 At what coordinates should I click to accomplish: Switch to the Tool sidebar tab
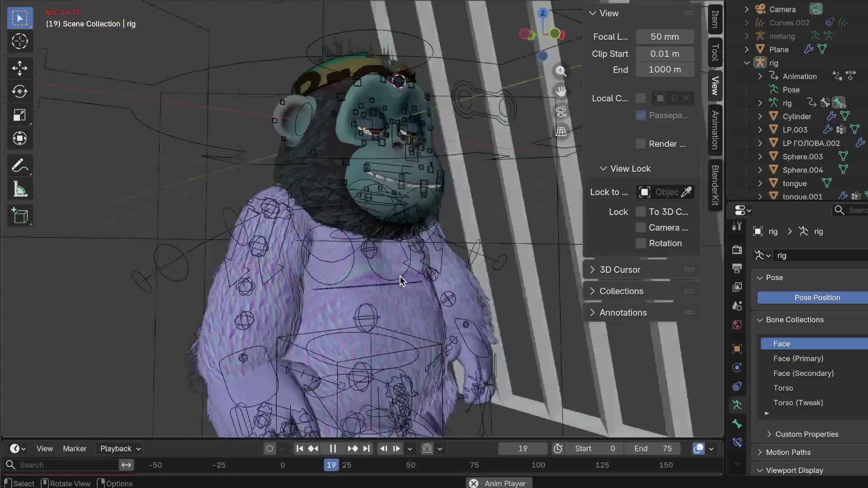715,52
